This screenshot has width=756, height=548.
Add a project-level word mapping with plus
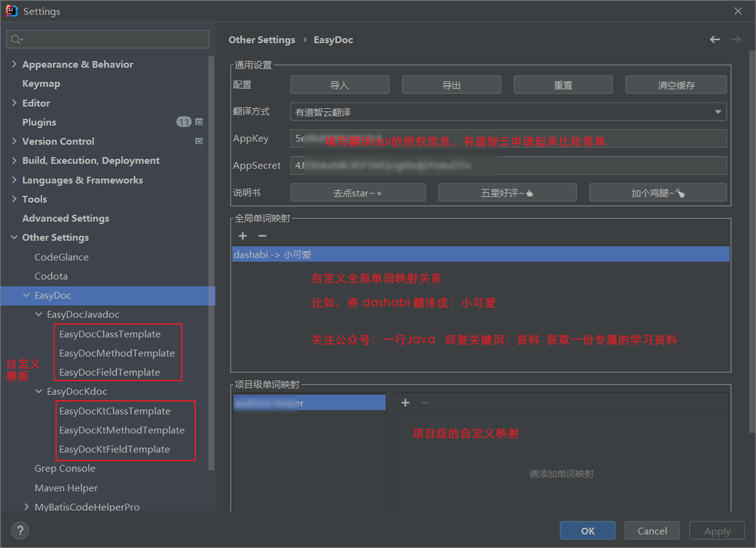(x=405, y=403)
